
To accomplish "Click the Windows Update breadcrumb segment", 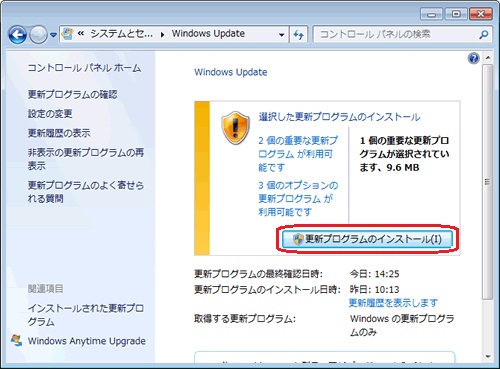I will (x=208, y=34).
